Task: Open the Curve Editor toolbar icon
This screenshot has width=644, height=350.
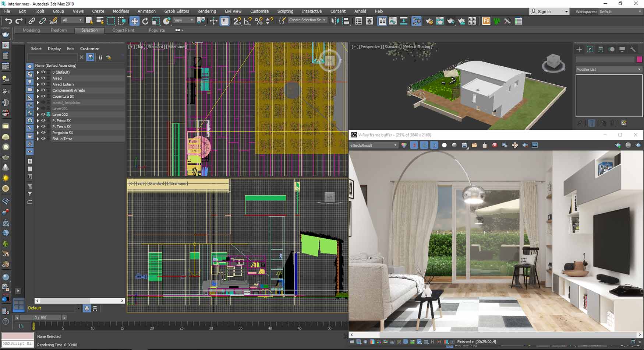Action: [x=393, y=21]
